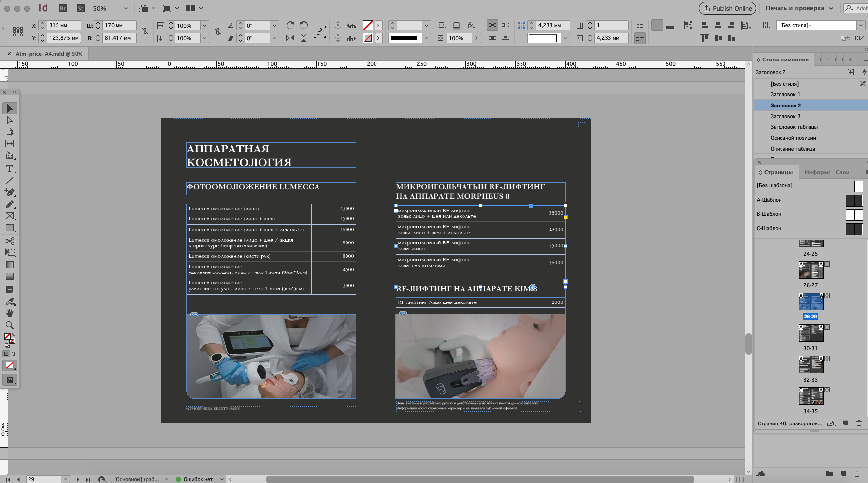Click the Publish Online button

[728, 8]
